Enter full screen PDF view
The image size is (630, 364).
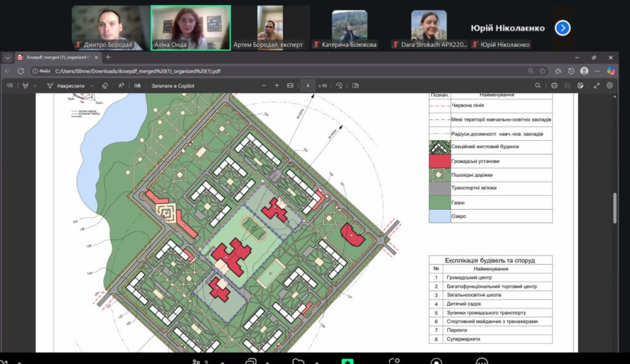tap(596, 85)
